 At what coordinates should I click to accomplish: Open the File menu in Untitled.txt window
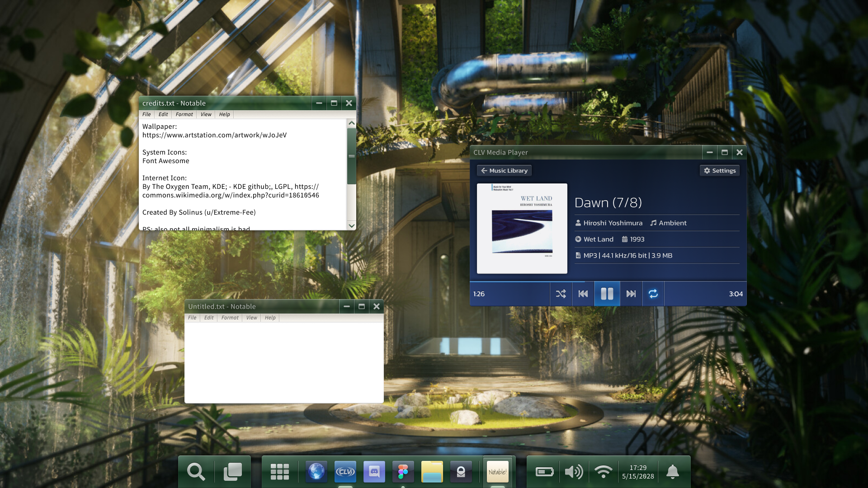192,318
